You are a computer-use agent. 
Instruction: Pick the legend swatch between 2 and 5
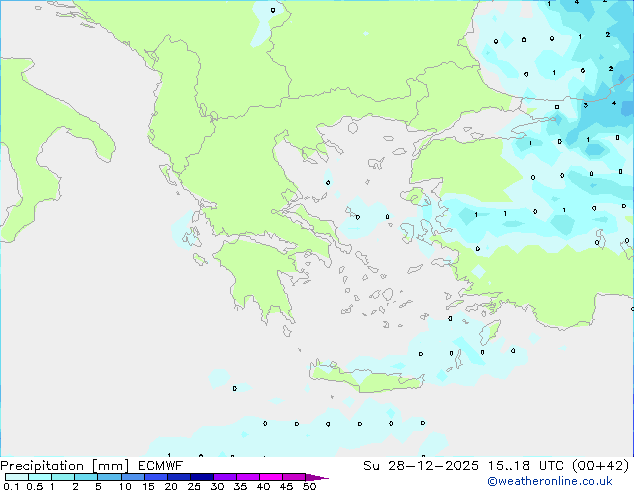click(x=86, y=477)
